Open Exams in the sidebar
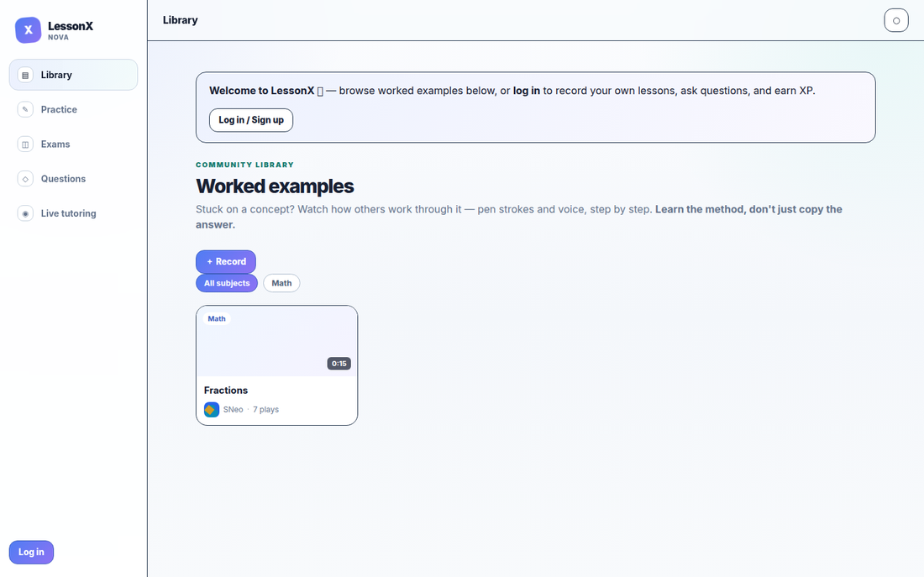Viewport: 924px width, 577px height. point(73,144)
